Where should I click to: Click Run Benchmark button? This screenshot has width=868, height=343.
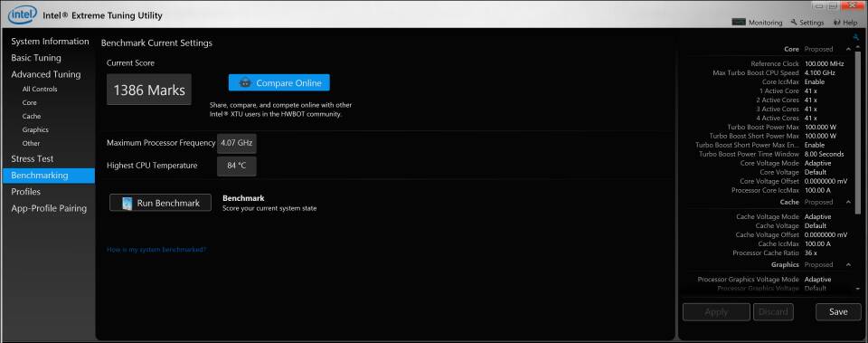tap(161, 203)
